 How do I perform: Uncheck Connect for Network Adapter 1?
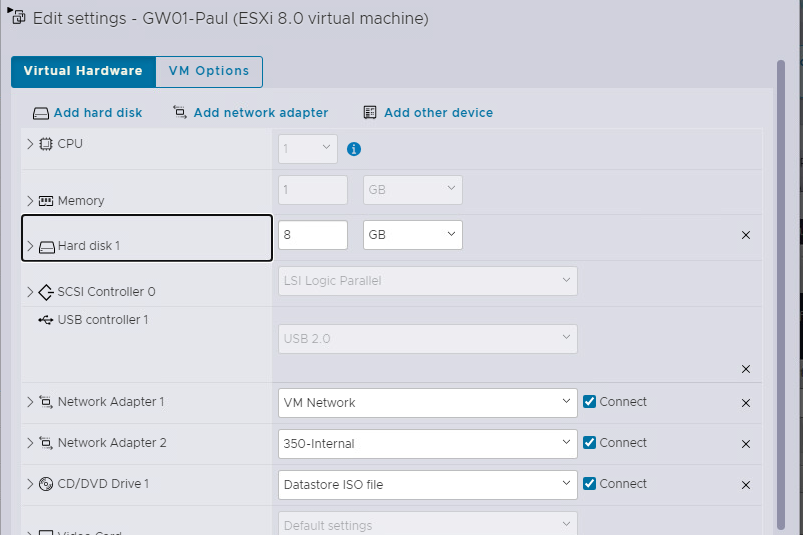pyautogui.click(x=590, y=402)
